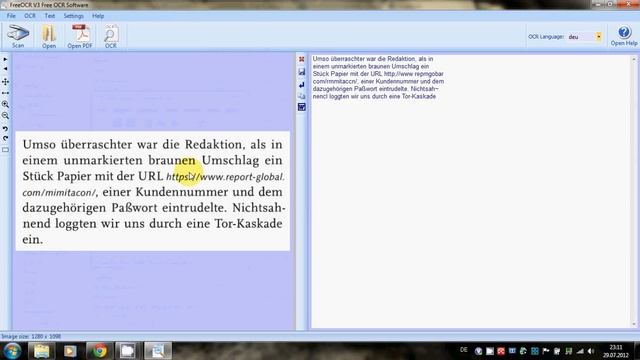The height and width of the screenshot is (360, 640).
Task: Click the Action Center flag tray icon
Action: [546, 351]
